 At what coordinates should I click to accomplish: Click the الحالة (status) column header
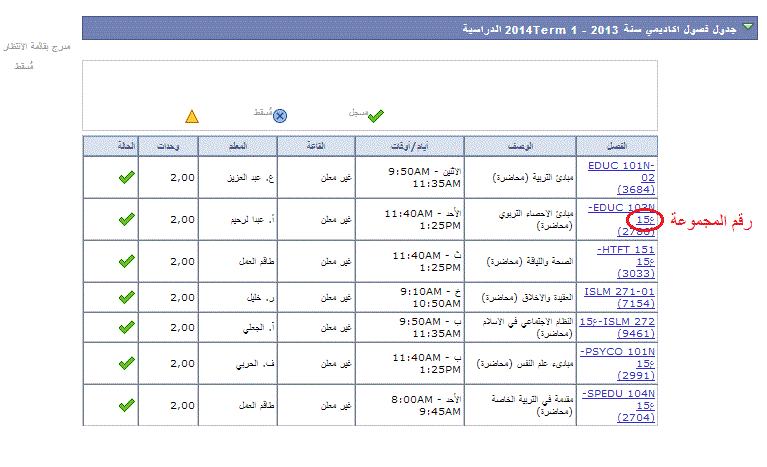click(110, 146)
